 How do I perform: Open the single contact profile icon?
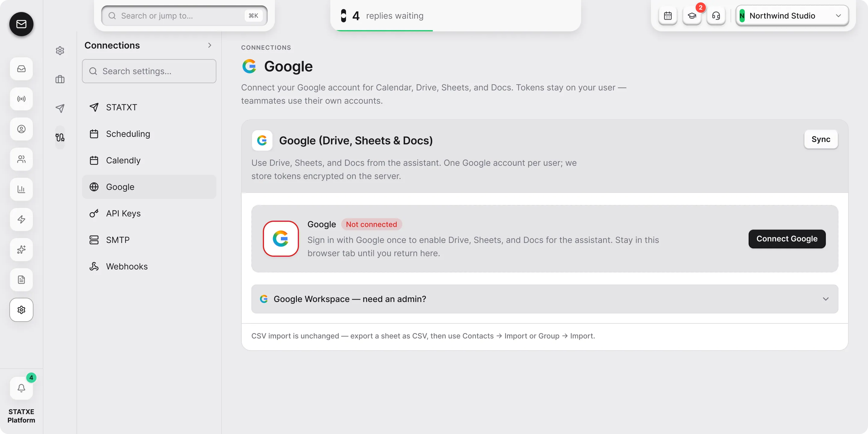(21, 129)
